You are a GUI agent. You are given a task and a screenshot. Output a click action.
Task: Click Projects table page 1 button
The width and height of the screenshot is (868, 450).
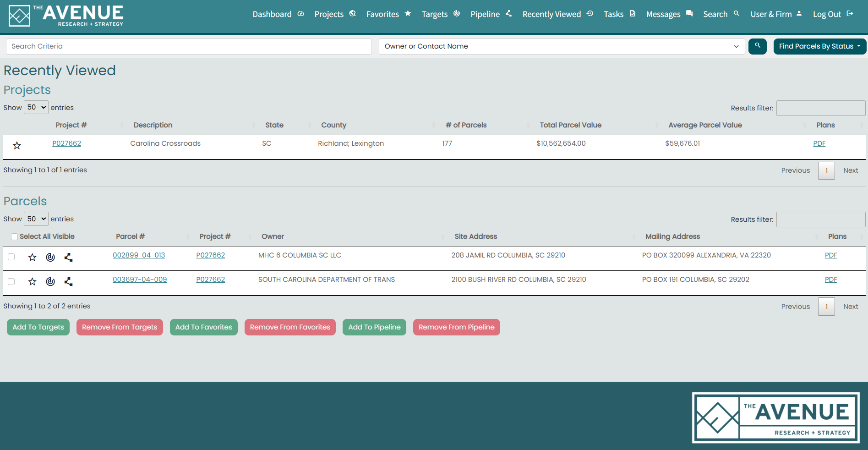coord(826,170)
